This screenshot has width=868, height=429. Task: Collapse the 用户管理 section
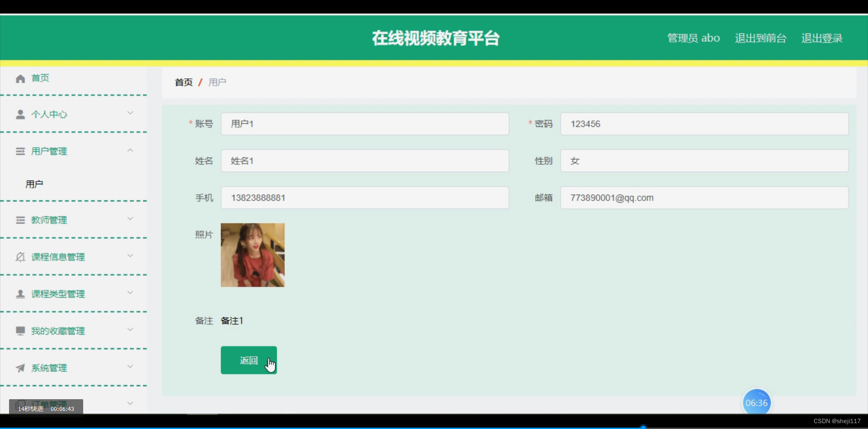(x=130, y=150)
